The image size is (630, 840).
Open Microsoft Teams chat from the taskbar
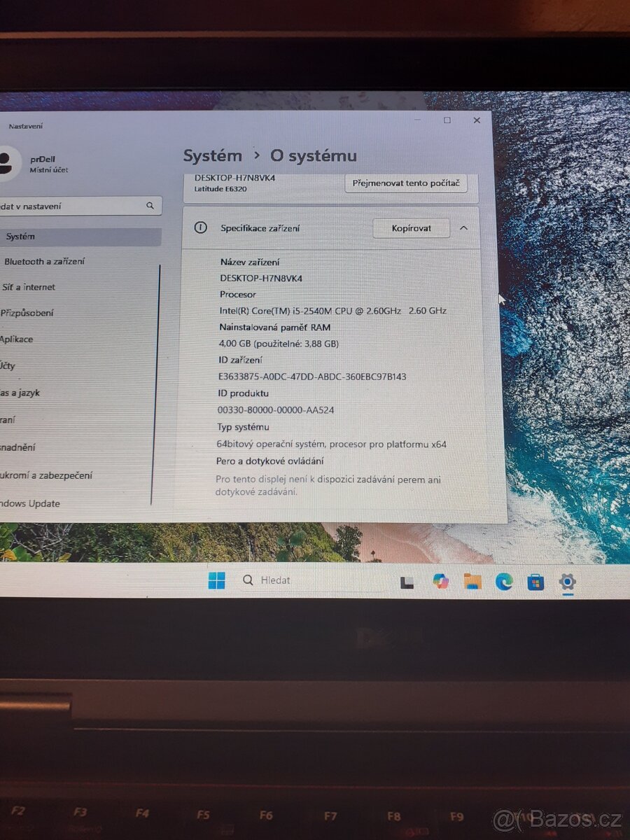[x=441, y=581]
